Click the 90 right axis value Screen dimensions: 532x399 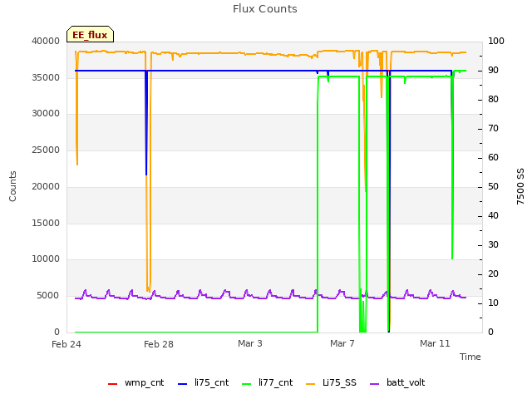pyautogui.click(x=493, y=70)
